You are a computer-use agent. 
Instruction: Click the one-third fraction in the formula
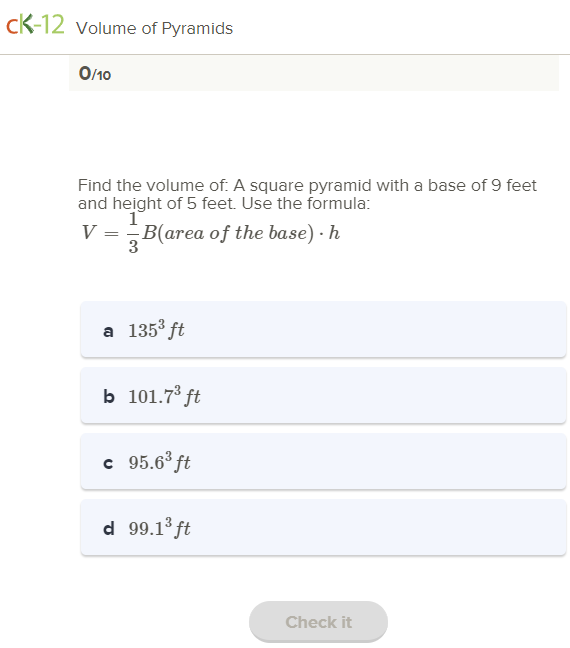133,233
